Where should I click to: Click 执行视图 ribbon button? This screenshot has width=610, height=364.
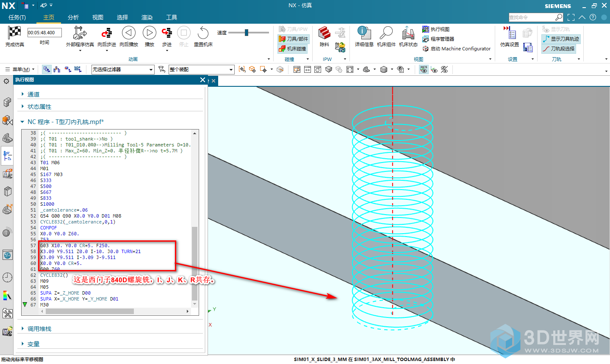point(436,29)
